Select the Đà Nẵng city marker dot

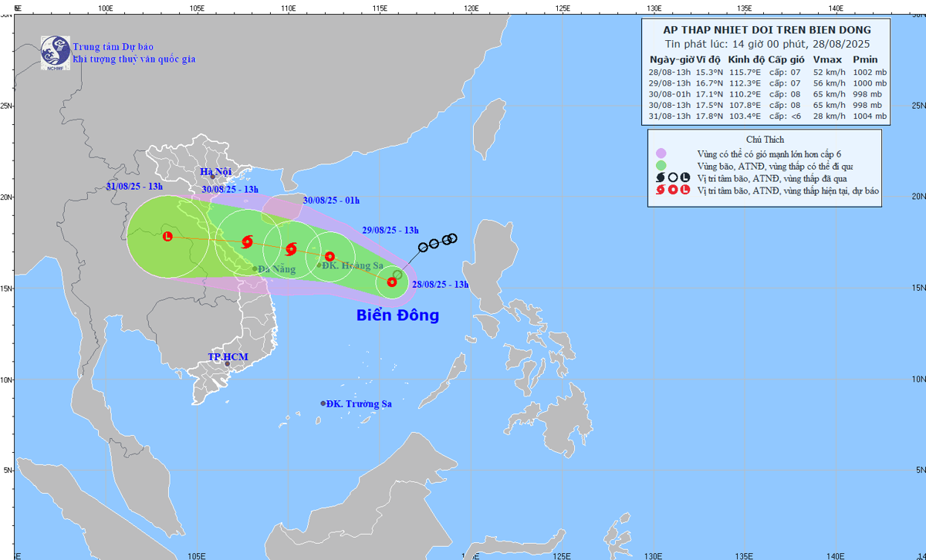pyautogui.click(x=255, y=269)
